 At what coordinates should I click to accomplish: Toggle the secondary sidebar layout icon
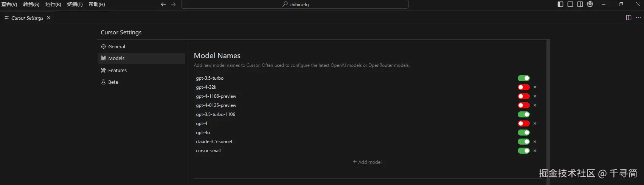click(580, 4)
